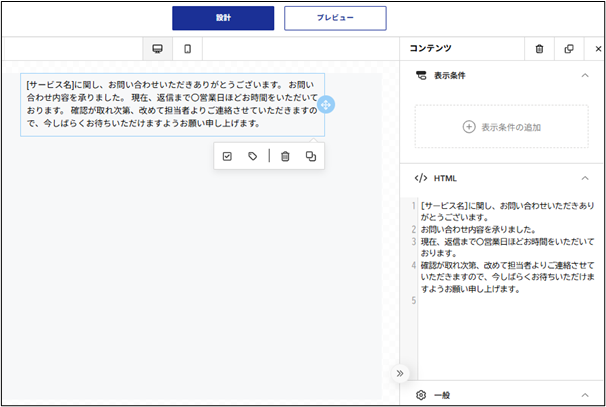The height and width of the screenshot is (407, 606).
Task: Click checkbox icon in floating block toolbar
Action: tap(227, 156)
